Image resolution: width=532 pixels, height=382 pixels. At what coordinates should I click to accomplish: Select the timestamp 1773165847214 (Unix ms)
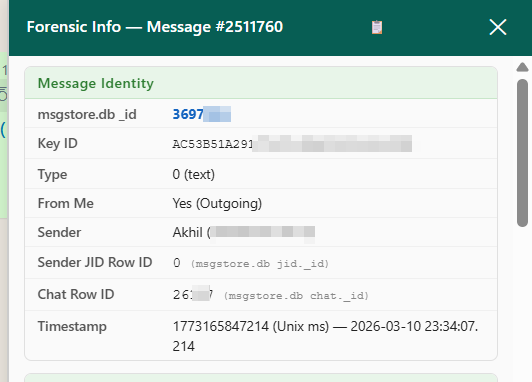click(251, 326)
